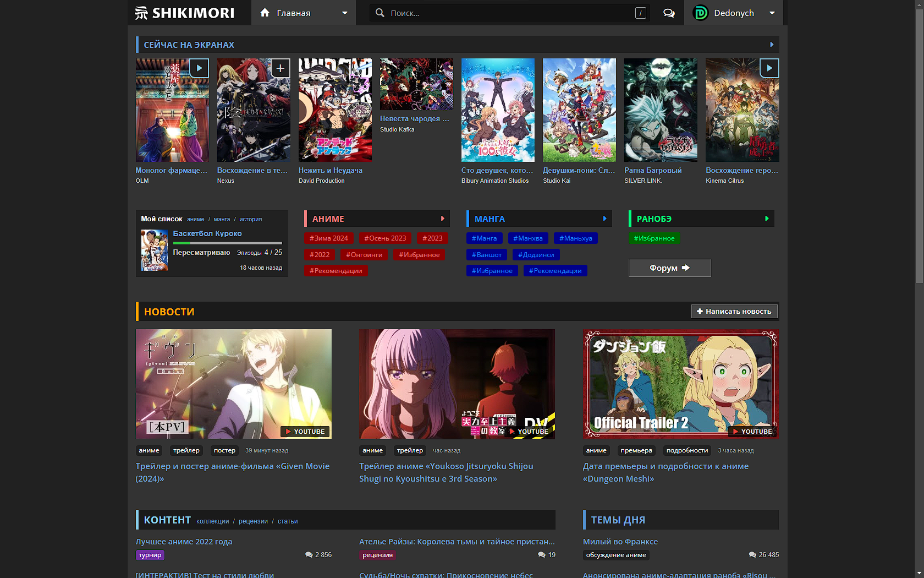Select the anime #Рекомендации tag
This screenshot has height=578, width=924.
336,271
